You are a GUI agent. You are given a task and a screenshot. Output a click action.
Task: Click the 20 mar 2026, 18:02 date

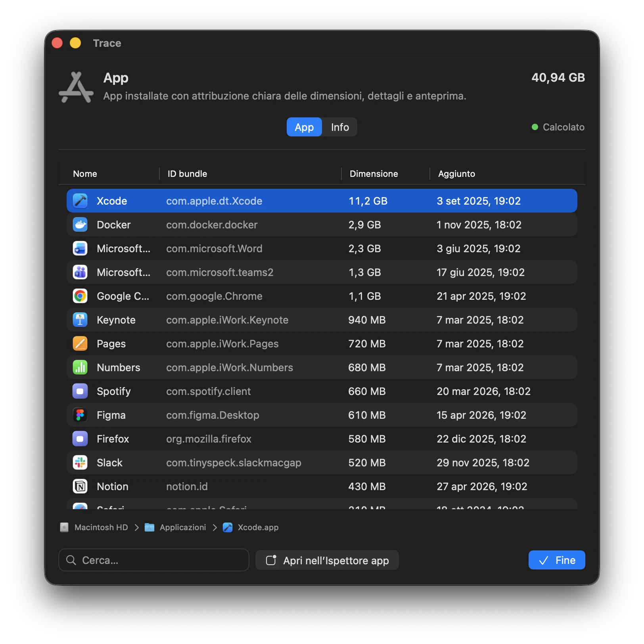(x=483, y=391)
